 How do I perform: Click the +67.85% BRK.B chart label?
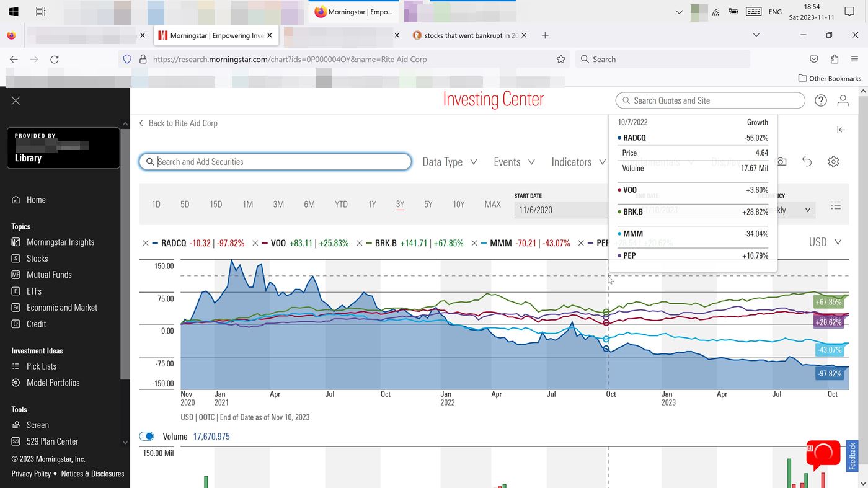click(x=830, y=302)
